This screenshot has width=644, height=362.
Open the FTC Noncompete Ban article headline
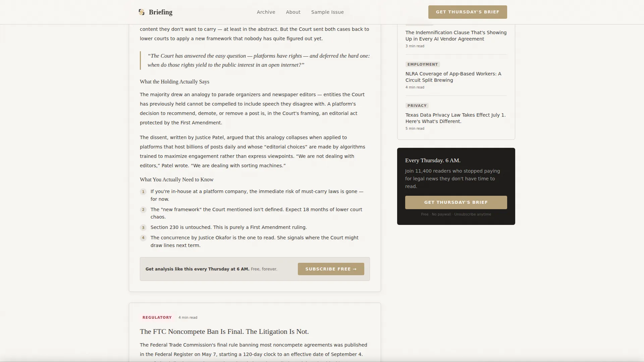tap(224, 331)
